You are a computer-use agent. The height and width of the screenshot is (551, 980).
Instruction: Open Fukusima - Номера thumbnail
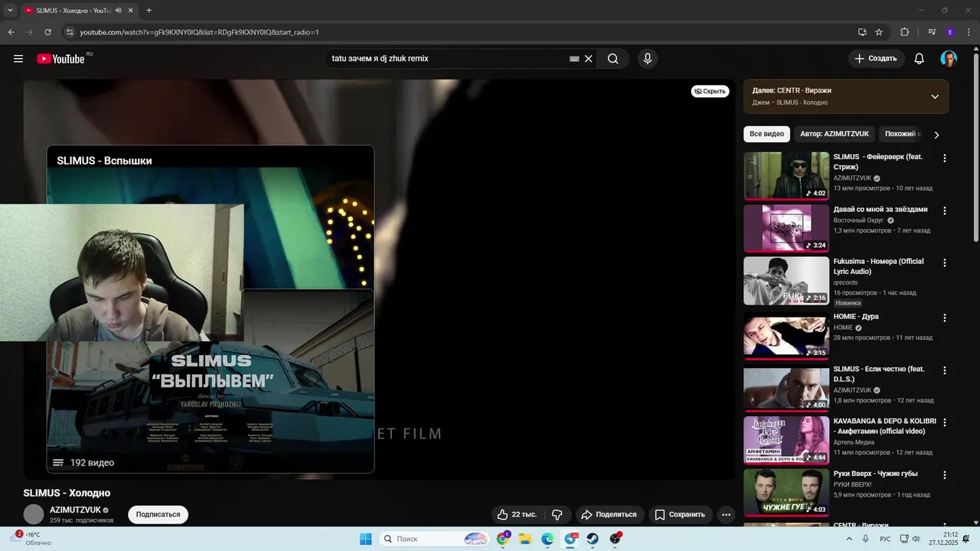(x=786, y=281)
